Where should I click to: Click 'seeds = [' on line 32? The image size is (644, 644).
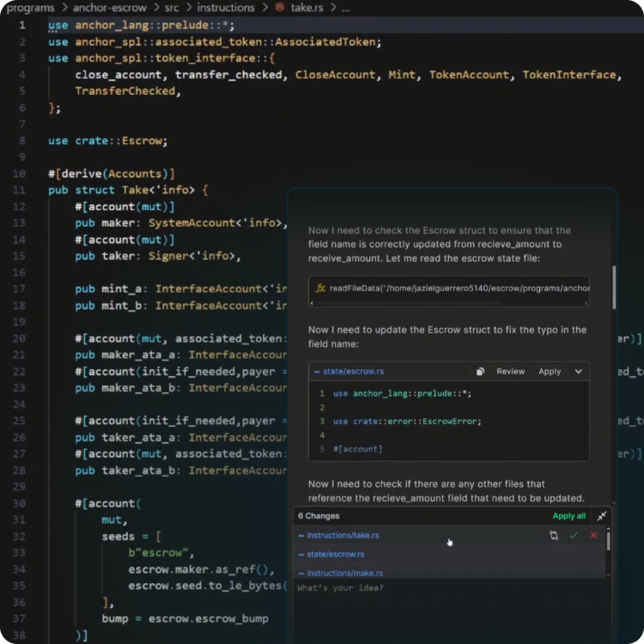[131, 537]
